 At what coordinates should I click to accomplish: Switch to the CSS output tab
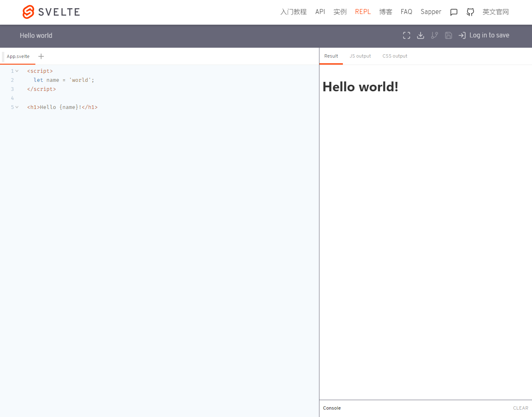pos(395,56)
